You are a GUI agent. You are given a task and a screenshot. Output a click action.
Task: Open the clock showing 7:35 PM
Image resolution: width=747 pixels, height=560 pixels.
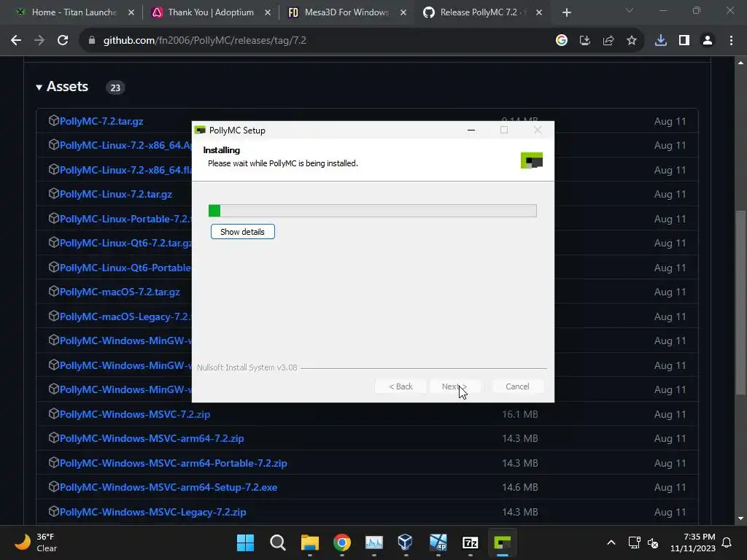[693, 542]
